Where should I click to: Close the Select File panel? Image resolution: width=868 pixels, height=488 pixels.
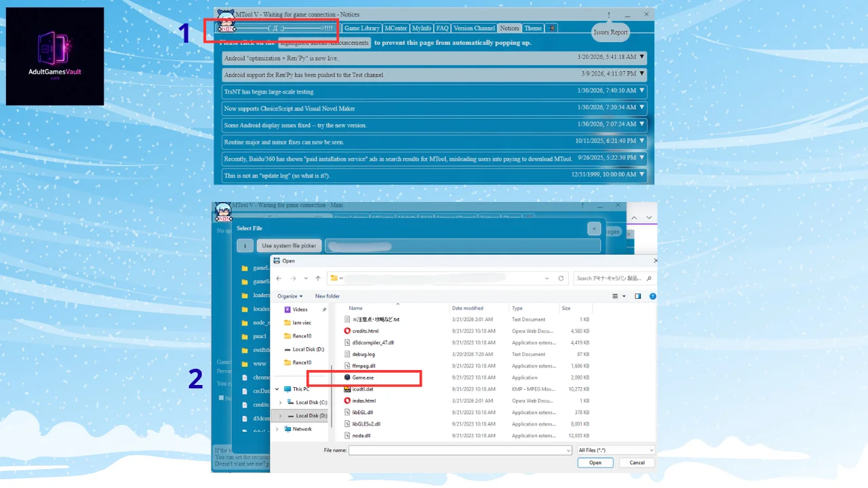pyautogui.click(x=593, y=229)
